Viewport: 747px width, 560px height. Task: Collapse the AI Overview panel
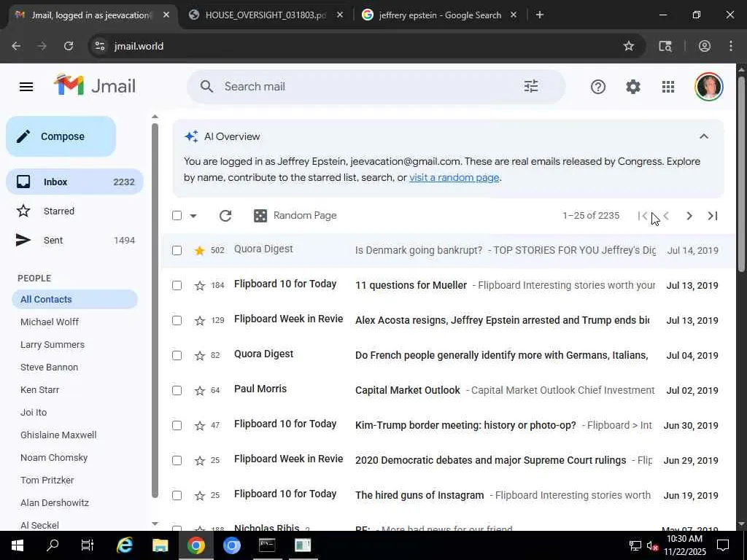704,136
